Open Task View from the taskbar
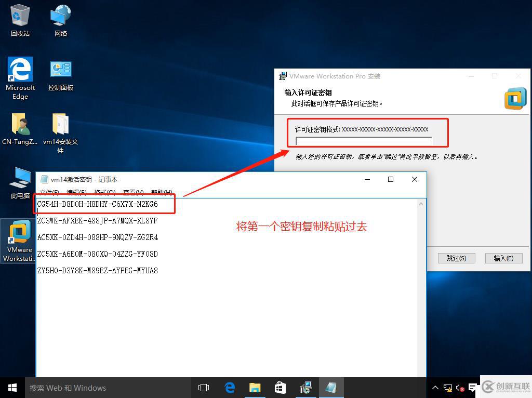Screen dimensions: 532x398 (x=204, y=388)
